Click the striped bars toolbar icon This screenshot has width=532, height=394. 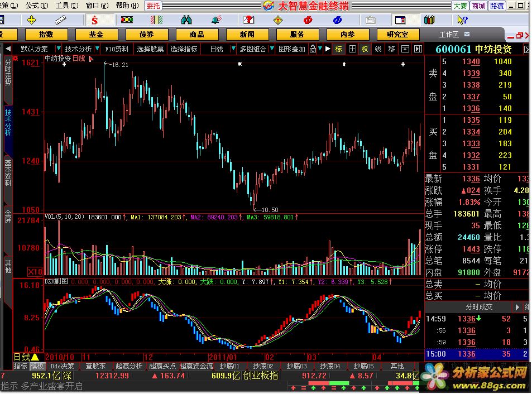(156, 20)
